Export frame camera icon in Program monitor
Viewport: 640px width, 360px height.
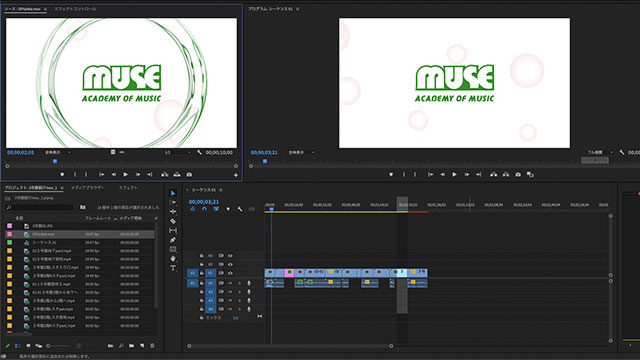pos(518,175)
